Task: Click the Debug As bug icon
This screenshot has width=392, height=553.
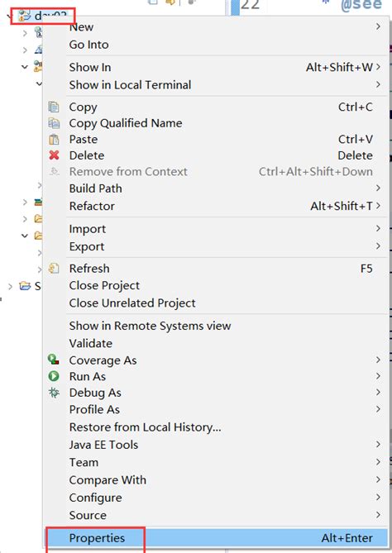Action: tap(54, 393)
